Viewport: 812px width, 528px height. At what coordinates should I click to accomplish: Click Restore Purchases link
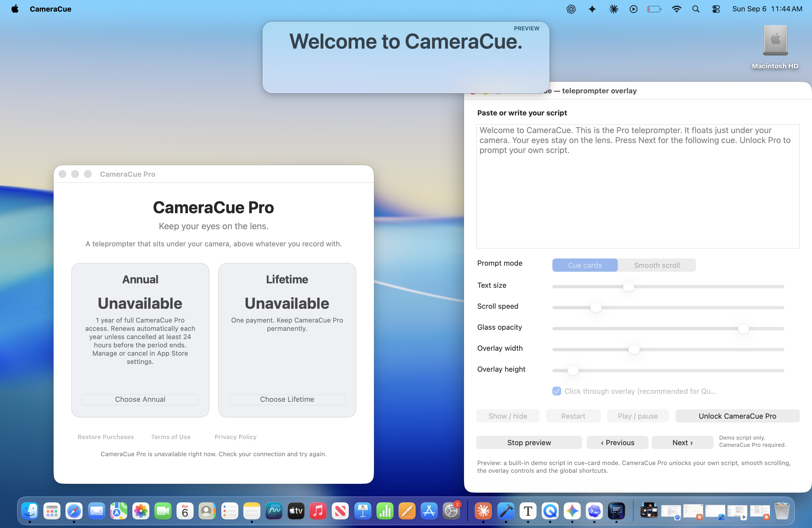(x=106, y=437)
